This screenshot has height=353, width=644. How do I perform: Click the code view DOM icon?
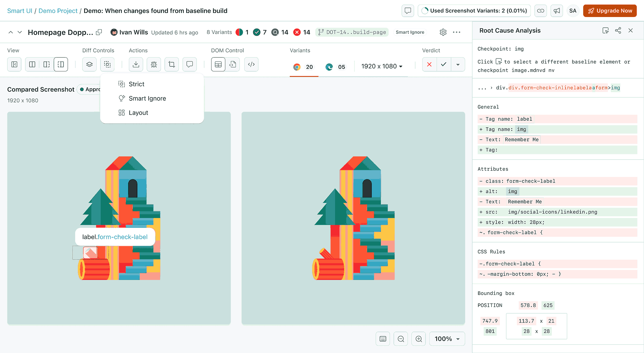point(251,65)
